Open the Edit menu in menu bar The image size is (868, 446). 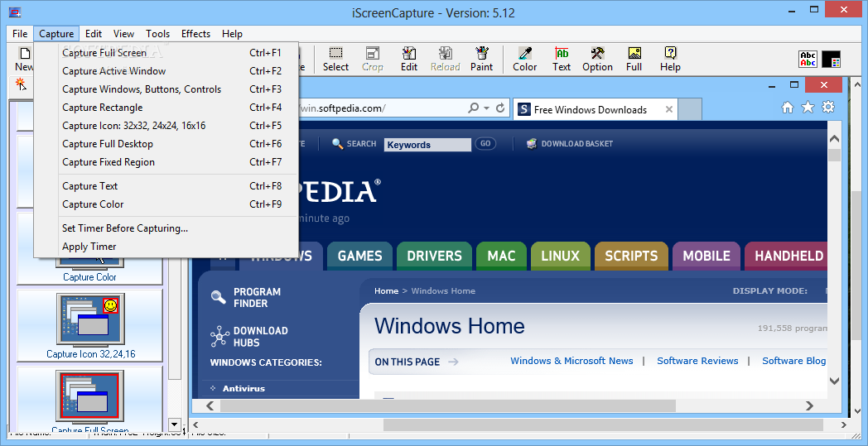pyautogui.click(x=94, y=34)
